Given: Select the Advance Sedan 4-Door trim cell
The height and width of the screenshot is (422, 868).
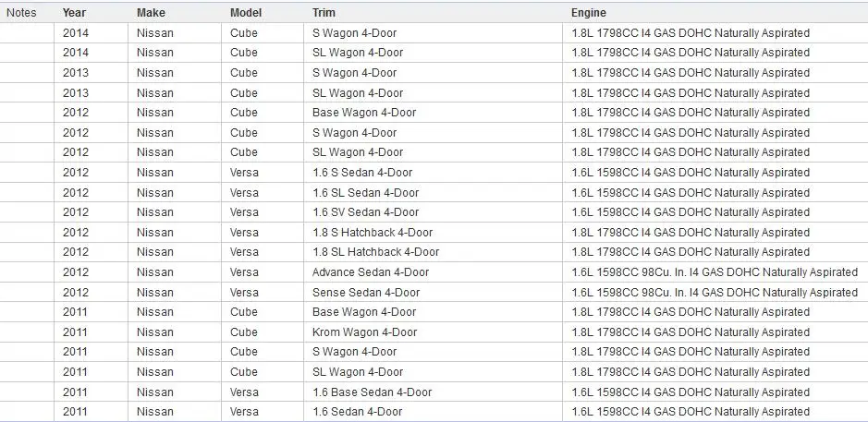Looking at the screenshot, I should tap(433, 272).
